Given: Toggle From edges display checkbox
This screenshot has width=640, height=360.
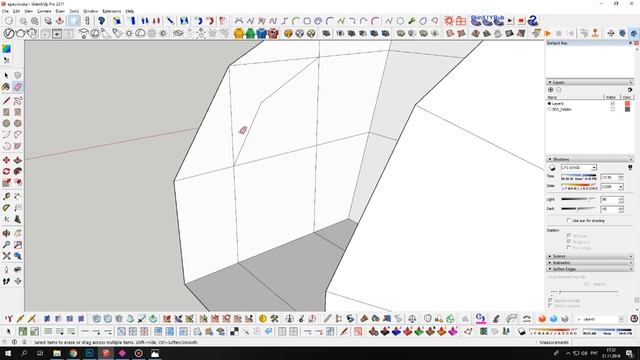Looking at the screenshot, I should pos(569,248).
